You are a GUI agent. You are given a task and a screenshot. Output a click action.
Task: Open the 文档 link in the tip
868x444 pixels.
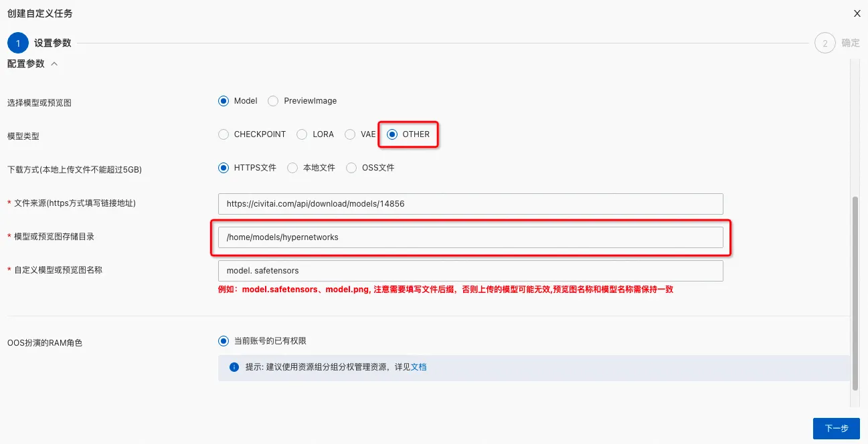[418, 367]
